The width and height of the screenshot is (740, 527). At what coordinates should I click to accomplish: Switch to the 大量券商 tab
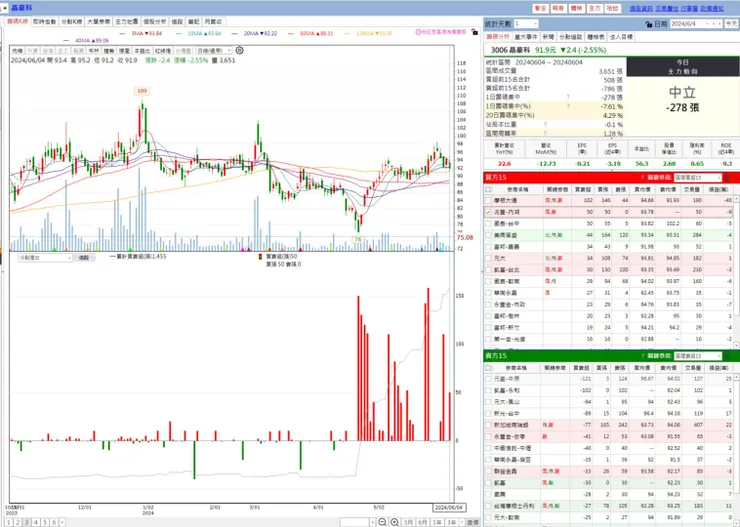click(99, 22)
